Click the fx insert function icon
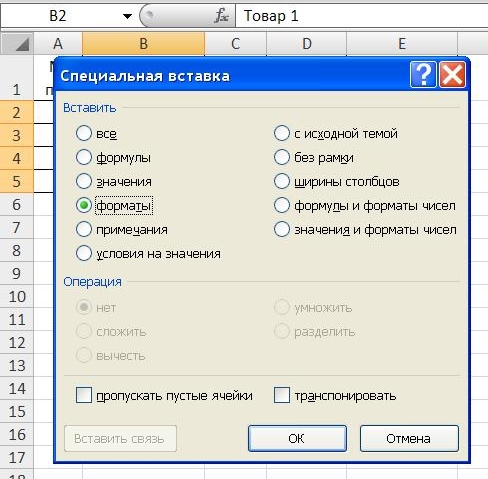488x479 pixels. point(221,16)
